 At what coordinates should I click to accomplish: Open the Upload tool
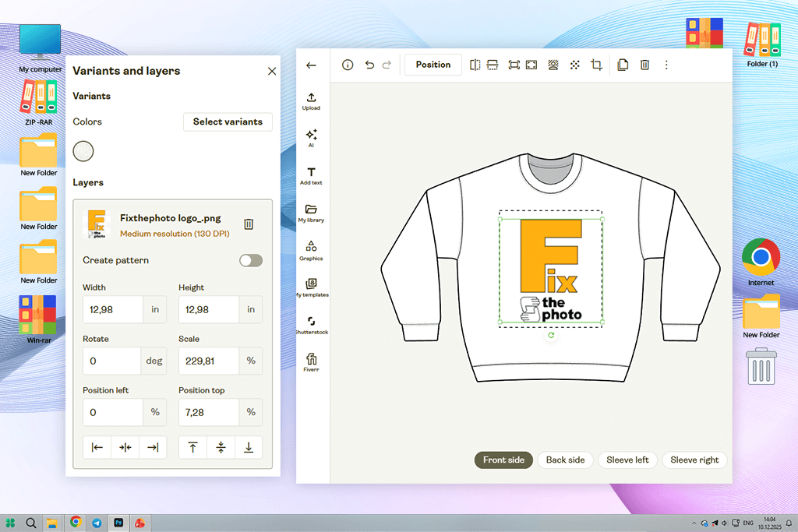tap(311, 101)
